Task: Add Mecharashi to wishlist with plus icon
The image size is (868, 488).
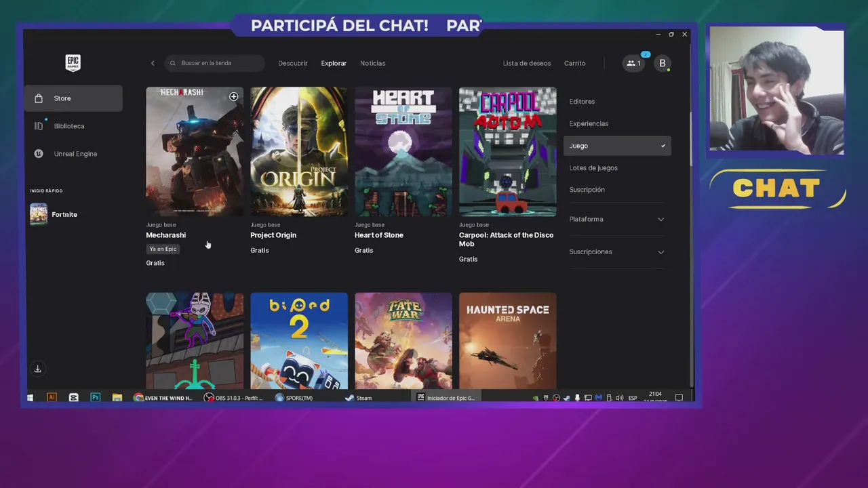Action: 233,96
